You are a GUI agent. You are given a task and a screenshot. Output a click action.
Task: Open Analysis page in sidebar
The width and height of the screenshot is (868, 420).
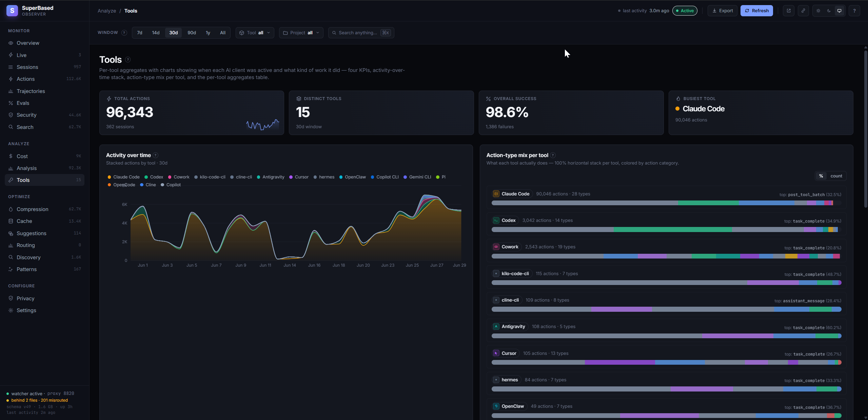[44, 168]
